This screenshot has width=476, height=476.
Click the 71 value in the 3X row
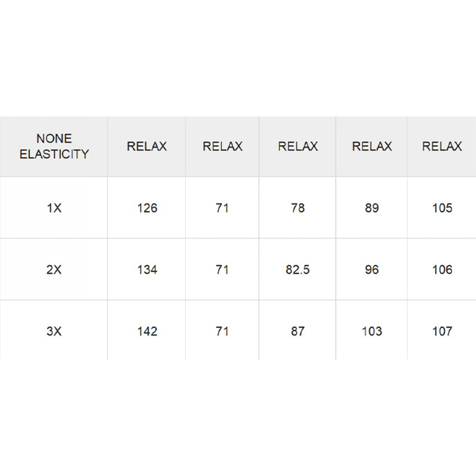(222, 331)
